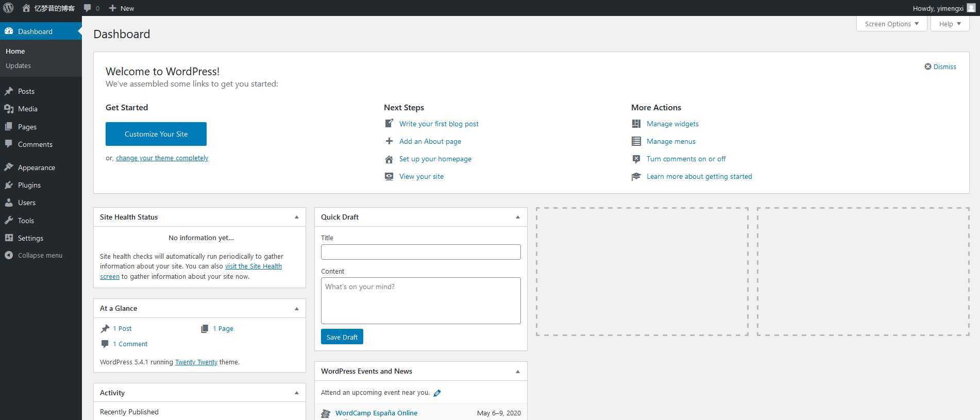This screenshot has height=420, width=980.
Task: Click the Settings sliders icon in sidebar
Action: click(9, 238)
